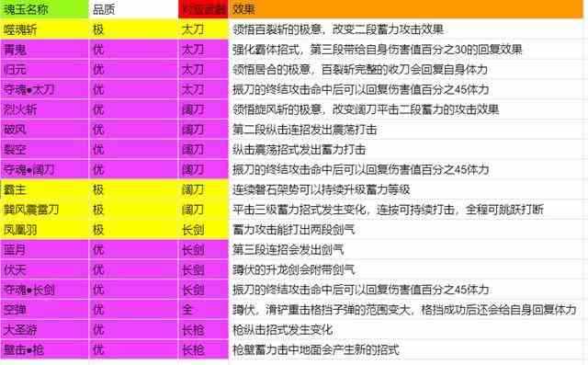Select the 噬魂斩 name cell
588x365 pixels.
pos(44,29)
